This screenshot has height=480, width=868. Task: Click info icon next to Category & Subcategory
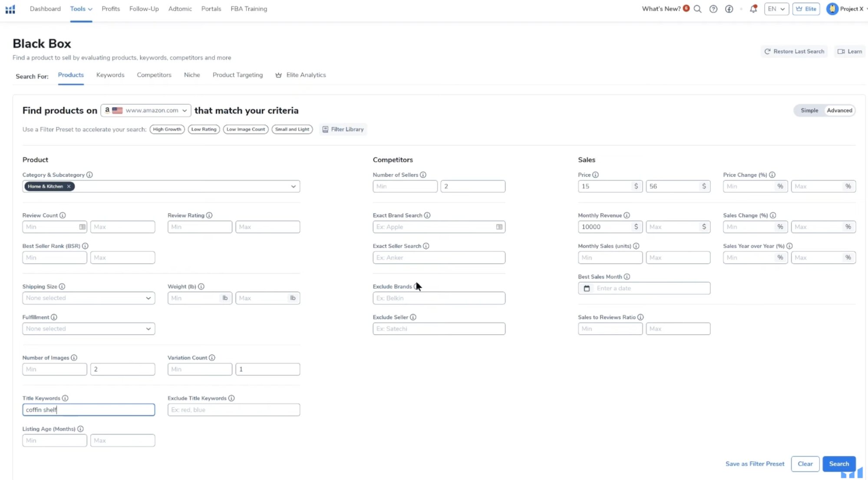89,175
